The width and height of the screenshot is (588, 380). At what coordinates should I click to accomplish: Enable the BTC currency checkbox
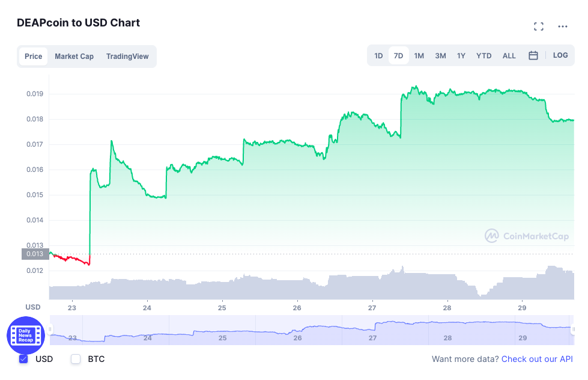[x=76, y=359]
